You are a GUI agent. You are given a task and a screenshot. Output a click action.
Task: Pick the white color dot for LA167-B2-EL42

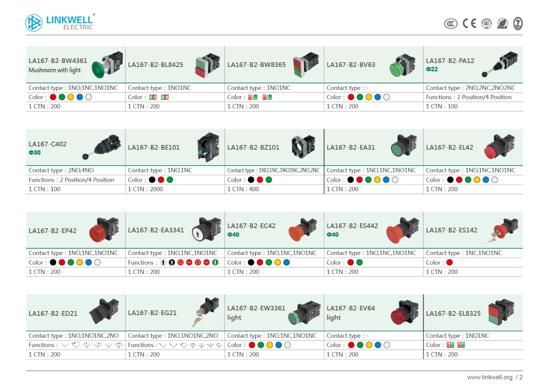(x=495, y=180)
